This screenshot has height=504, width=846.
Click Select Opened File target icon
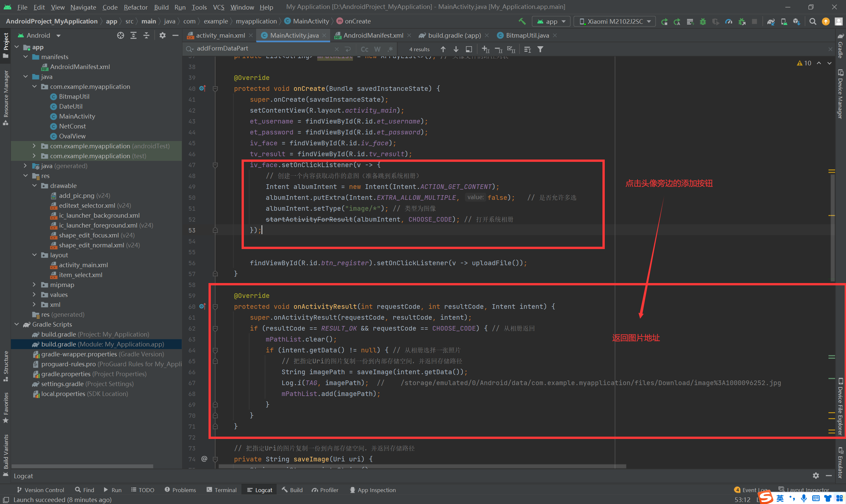tap(120, 35)
